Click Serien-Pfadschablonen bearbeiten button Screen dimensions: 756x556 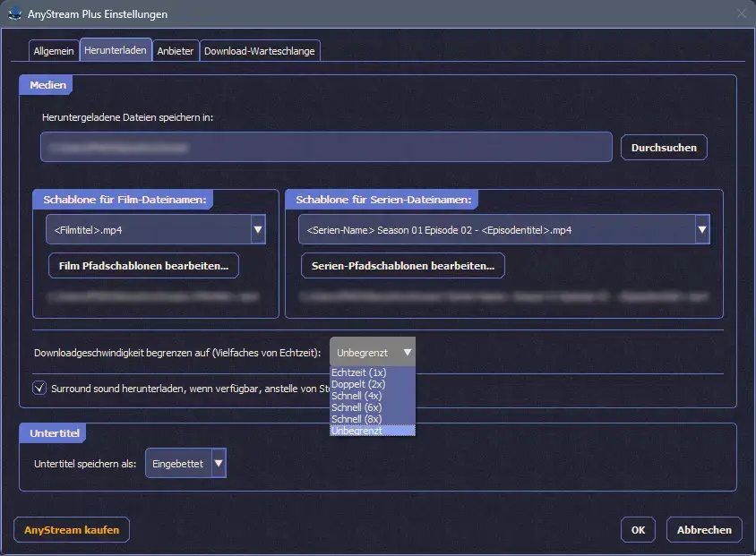tap(403, 266)
